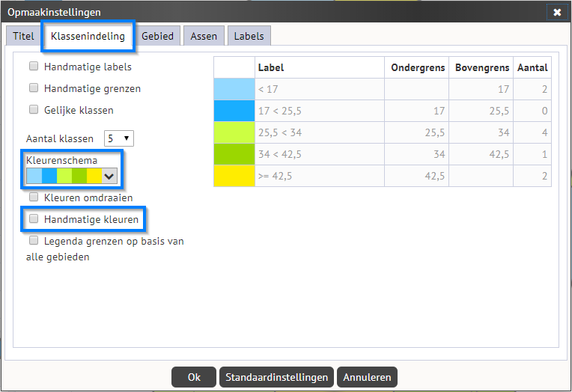
Task: Switch to the Titel tab
Action: tap(23, 36)
